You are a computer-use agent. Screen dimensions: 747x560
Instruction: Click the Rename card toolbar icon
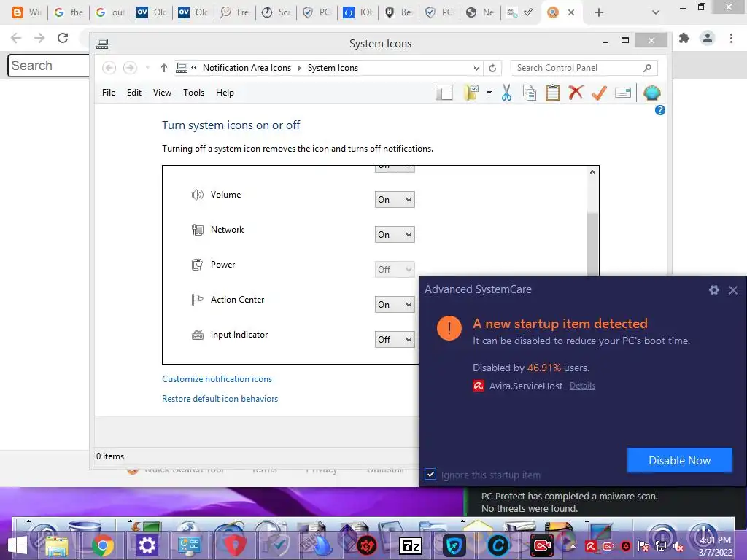coord(623,93)
